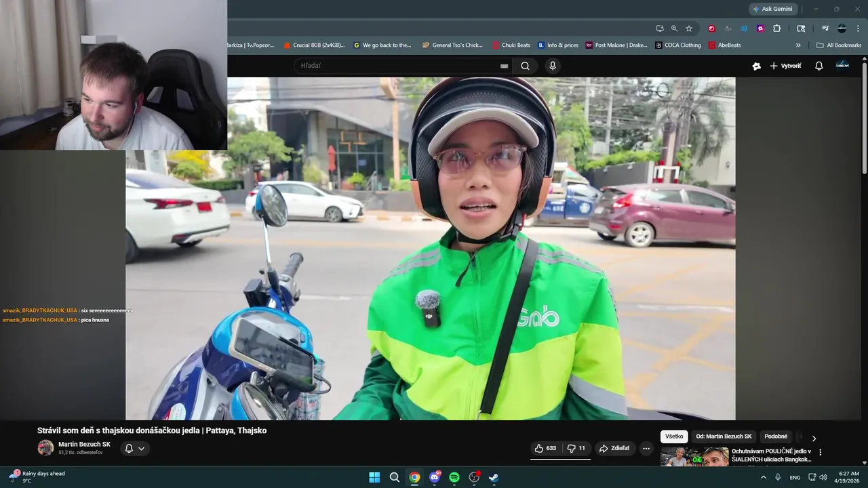Open the Windows Start menu
868x488 pixels.
374,477
